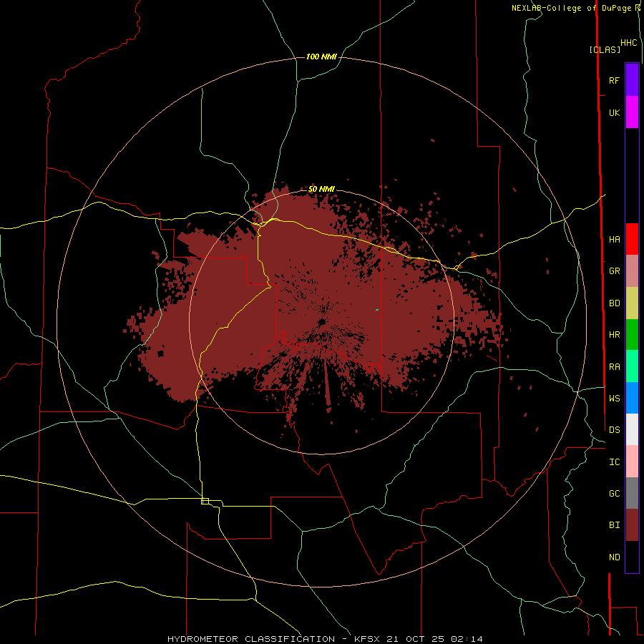Click the '100 NMI' range ring label
The height and width of the screenshot is (644, 644).
(x=321, y=57)
